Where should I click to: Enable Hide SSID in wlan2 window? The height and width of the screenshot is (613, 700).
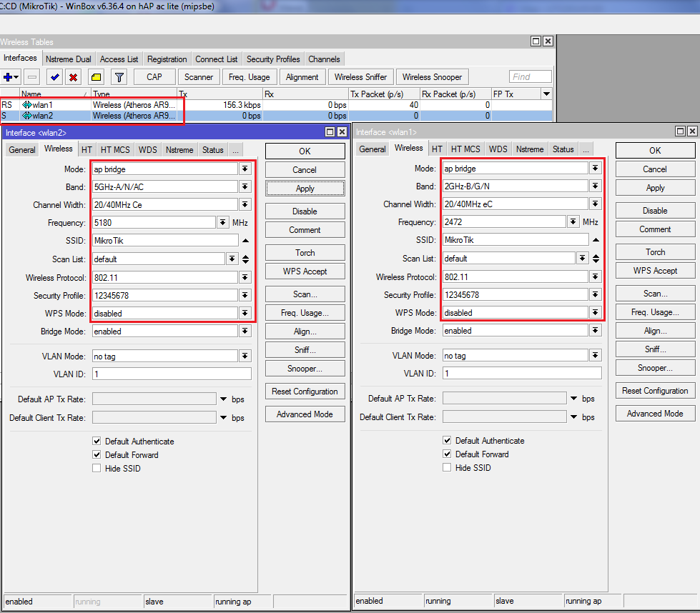97,468
